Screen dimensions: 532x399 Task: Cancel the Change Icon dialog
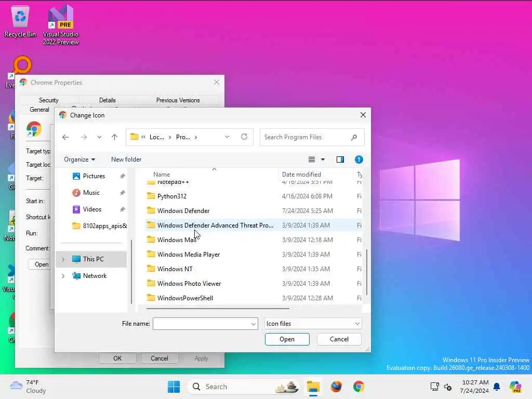click(339, 339)
